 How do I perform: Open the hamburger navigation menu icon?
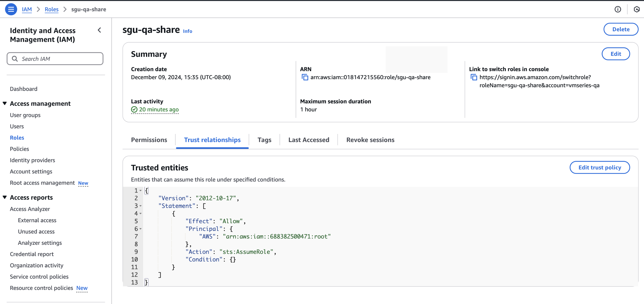(x=11, y=9)
